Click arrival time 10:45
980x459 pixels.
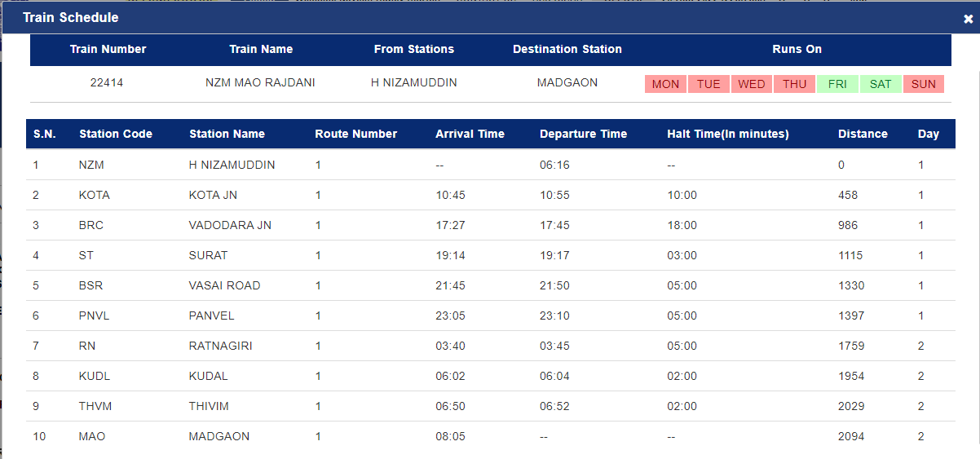pos(450,195)
